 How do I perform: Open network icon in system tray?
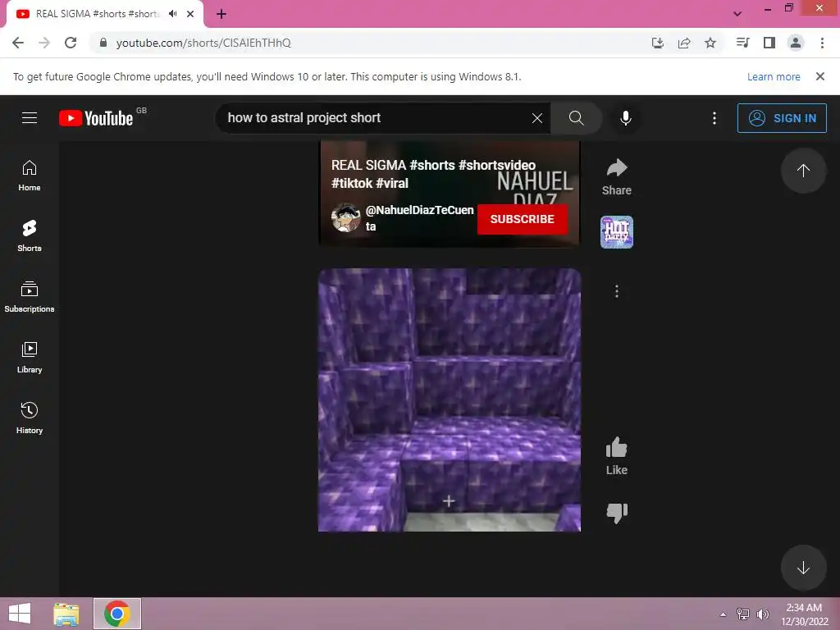[x=743, y=614]
